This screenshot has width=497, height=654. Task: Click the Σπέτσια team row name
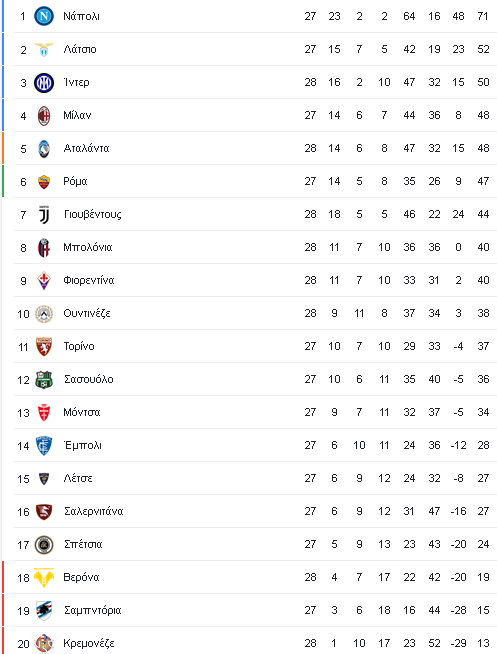pyautogui.click(x=83, y=544)
